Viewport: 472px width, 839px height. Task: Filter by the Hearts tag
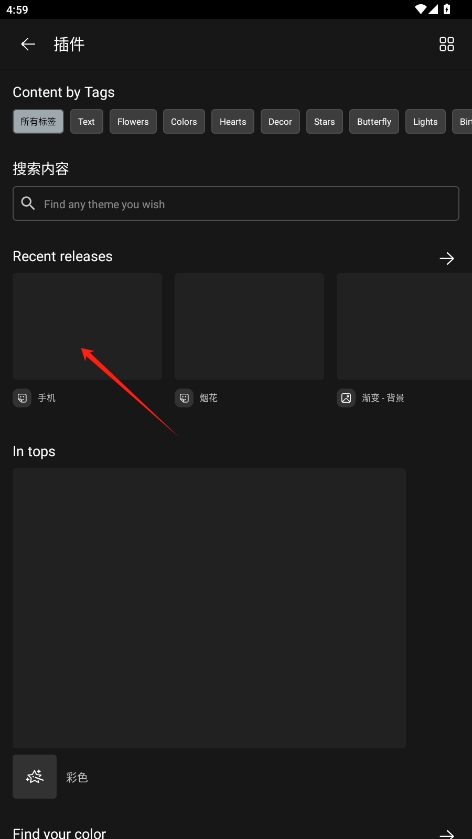click(232, 121)
